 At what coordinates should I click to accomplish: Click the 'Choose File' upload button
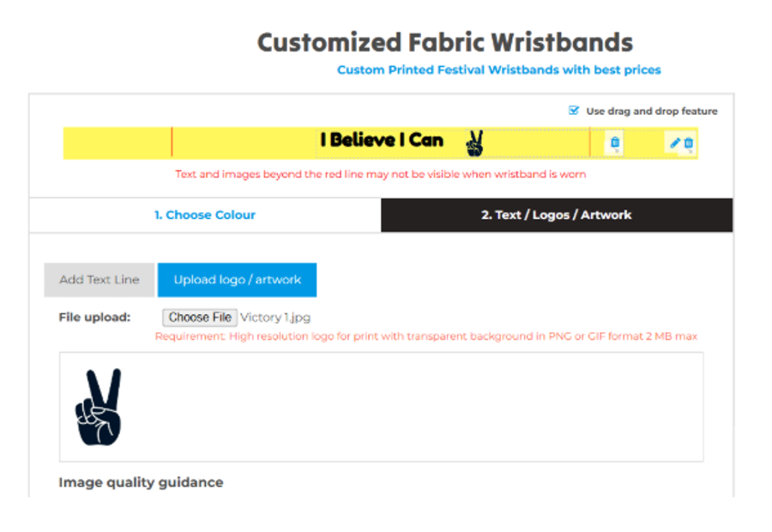coord(200,317)
